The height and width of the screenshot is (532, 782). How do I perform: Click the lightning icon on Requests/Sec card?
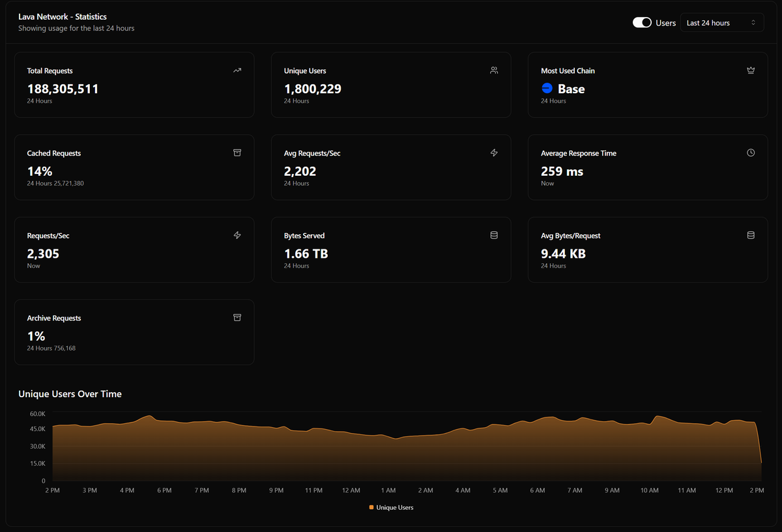pyautogui.click(x=237, y=235)
